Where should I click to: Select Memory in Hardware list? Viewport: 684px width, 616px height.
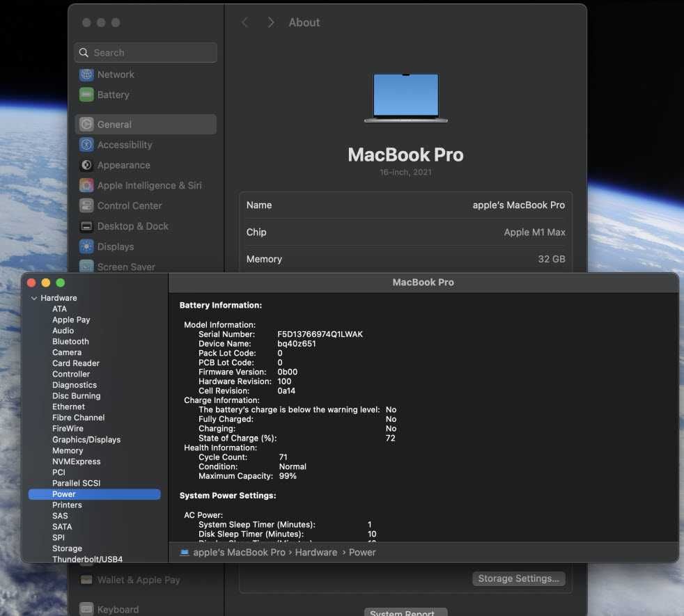[68, 450]
